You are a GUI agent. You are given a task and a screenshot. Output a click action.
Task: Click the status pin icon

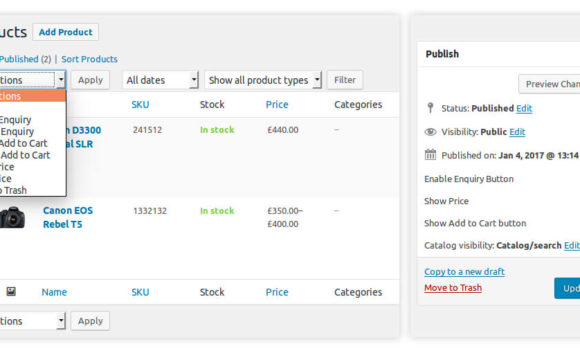[x=430, y=108]
